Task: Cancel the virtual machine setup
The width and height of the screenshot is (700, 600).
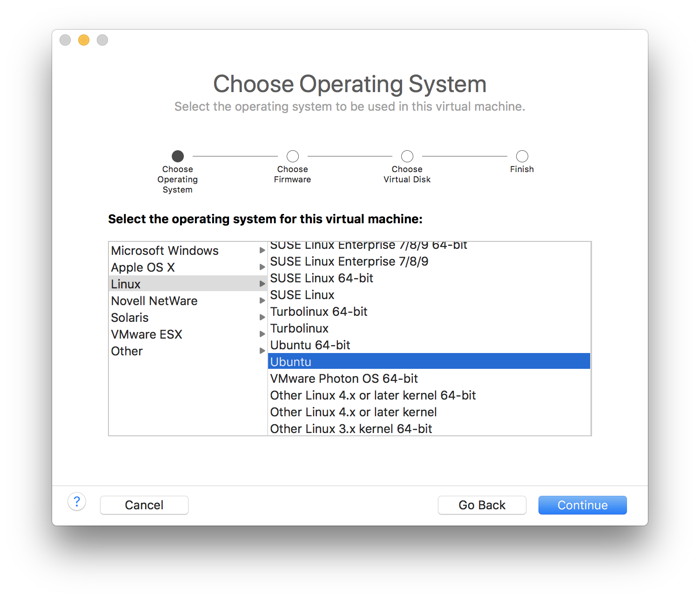Action: point(144,505)
